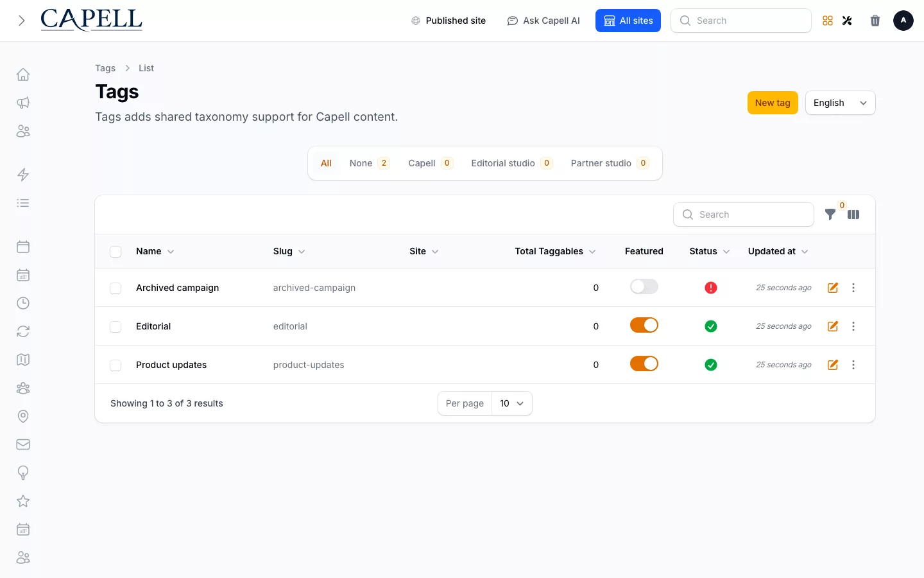924x578 pixels.
Task: Click the orange grid apps icon
Action: tap(828, 21)
